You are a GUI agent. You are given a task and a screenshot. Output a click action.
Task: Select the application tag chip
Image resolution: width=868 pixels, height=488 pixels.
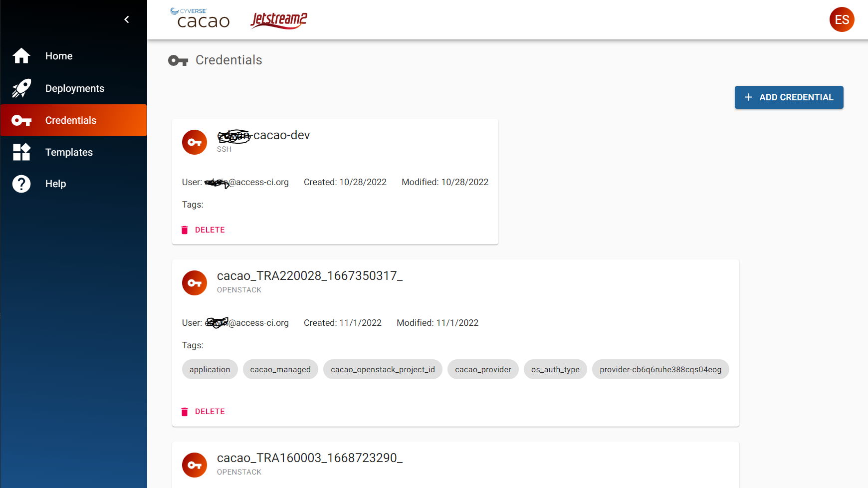tap(210, 369)
